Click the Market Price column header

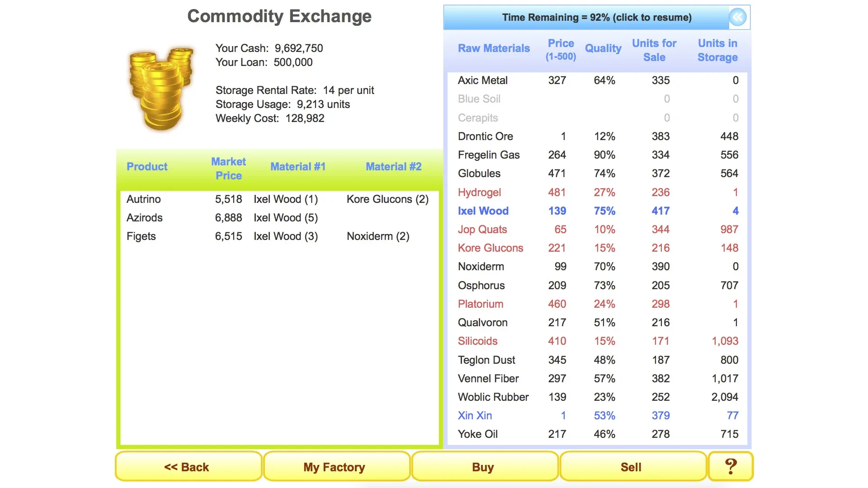click(228, 169)
